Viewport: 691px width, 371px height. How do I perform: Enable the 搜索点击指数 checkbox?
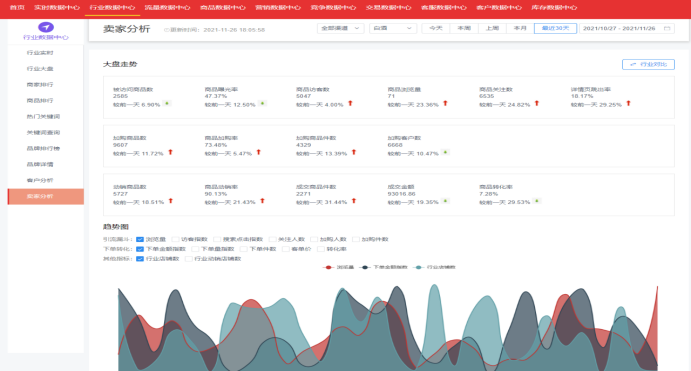pyautogui.click(x=217, y=239)
